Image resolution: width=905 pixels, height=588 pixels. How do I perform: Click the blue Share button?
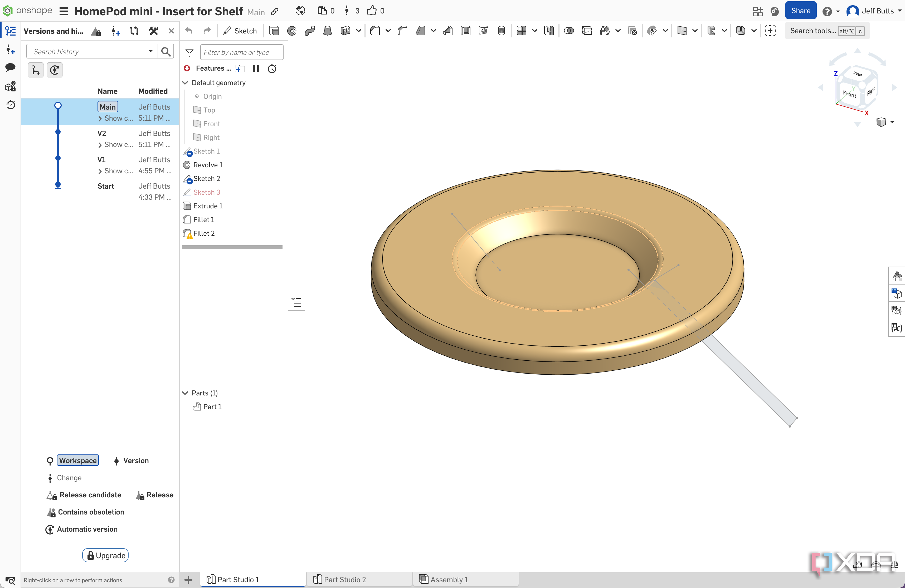(x=800, y=11)
